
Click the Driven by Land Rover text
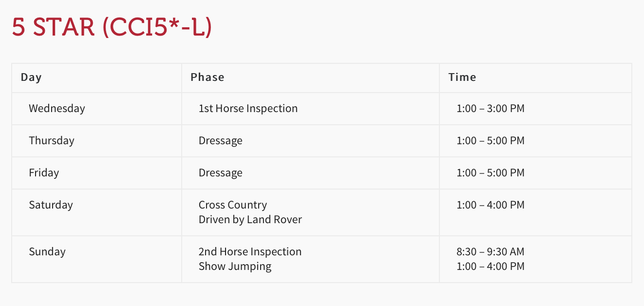click(x=250, y=219)
